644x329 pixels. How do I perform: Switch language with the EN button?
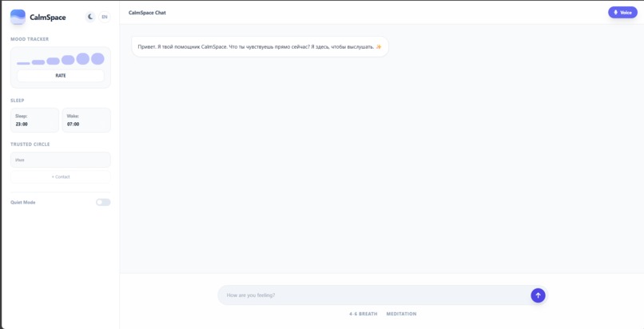(105, 17)
